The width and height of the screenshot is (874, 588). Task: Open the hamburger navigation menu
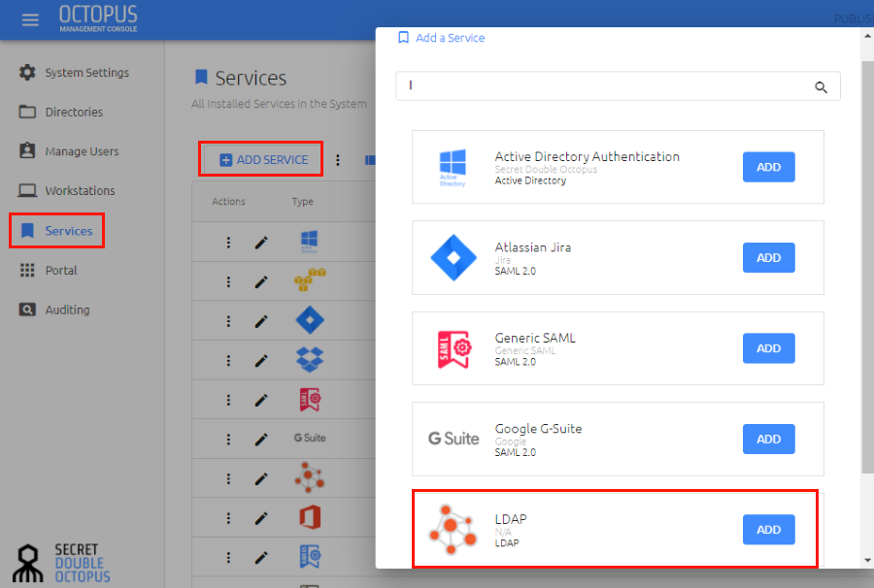[x=30, y=20]
